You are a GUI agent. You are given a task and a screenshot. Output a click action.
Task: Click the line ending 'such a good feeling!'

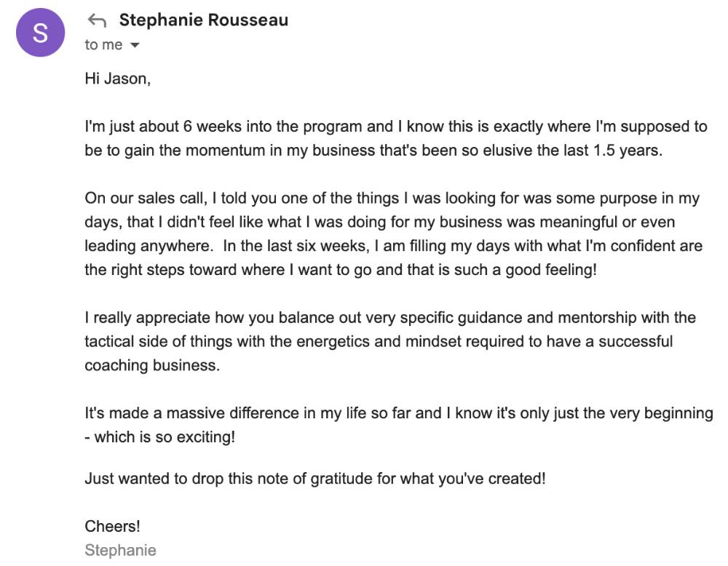click(x=340, y=270)
